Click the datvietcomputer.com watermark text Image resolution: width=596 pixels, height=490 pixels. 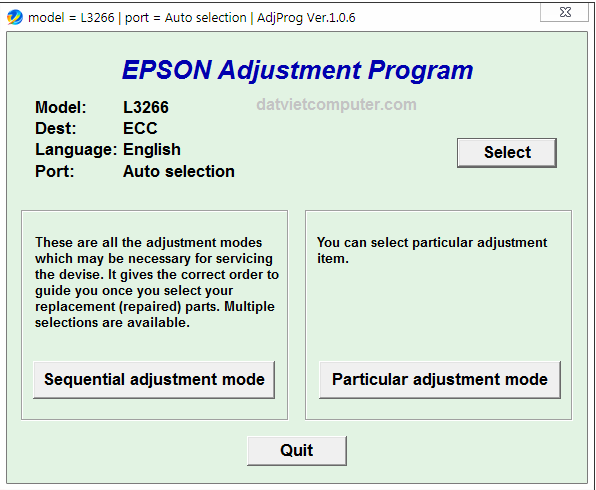point(336,105)
